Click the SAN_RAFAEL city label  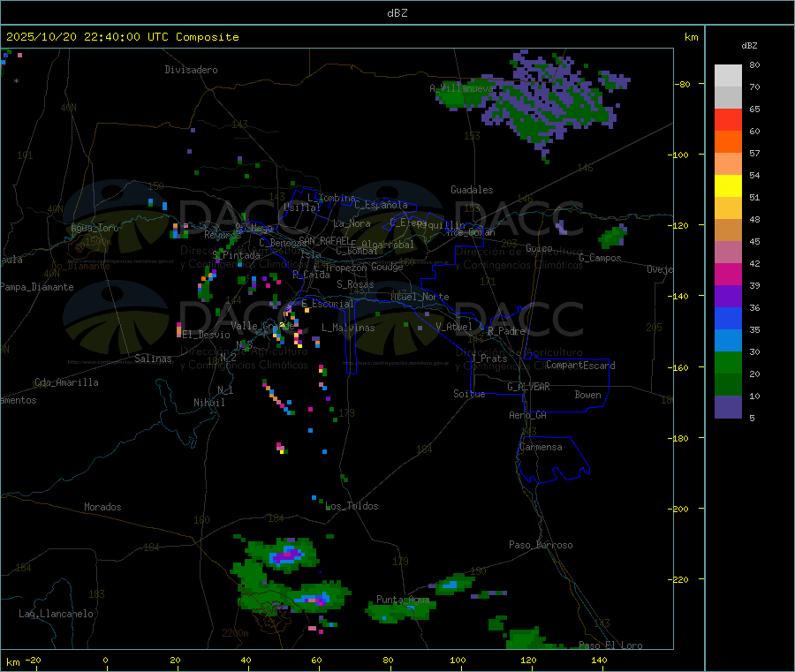pyautogui.click(x=323, y=239)
